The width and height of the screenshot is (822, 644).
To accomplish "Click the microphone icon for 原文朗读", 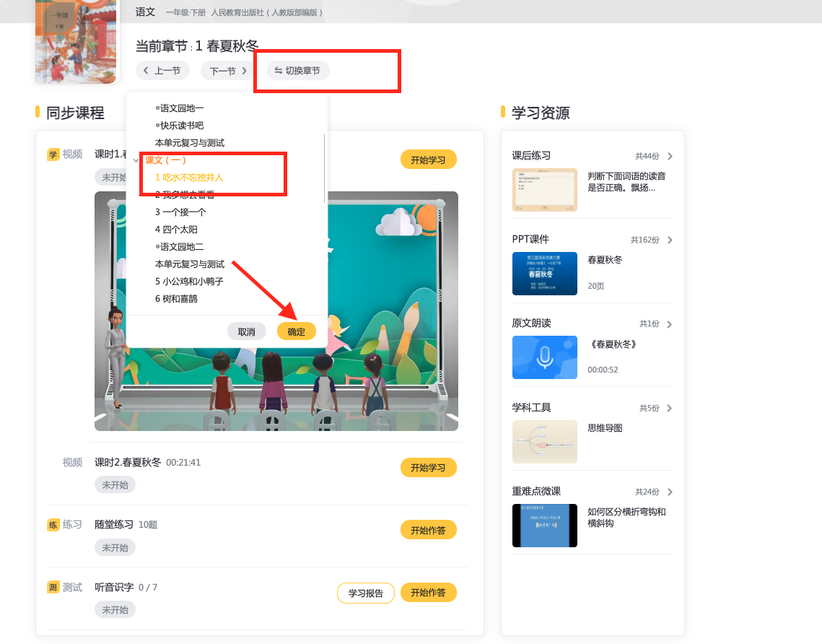I will click(x=544, y=357).
